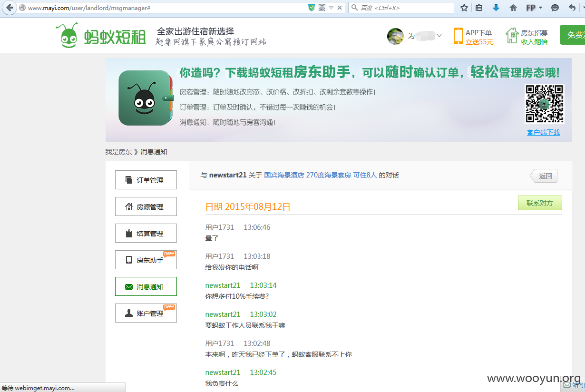Viewport: 585px width, 392px height.
Task: Click the user avatar thumbnail
Action: click(x=395, y=36)
